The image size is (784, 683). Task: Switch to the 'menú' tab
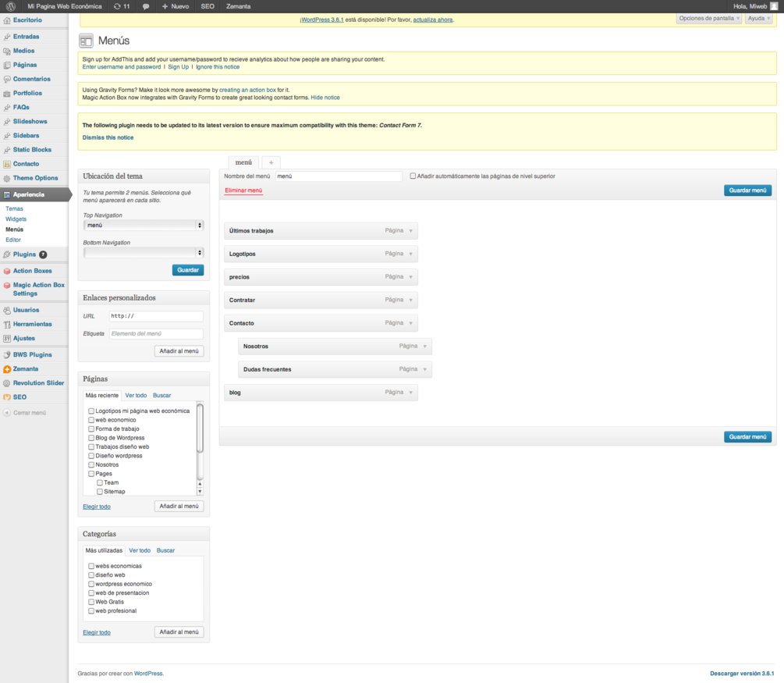point(243,162)
